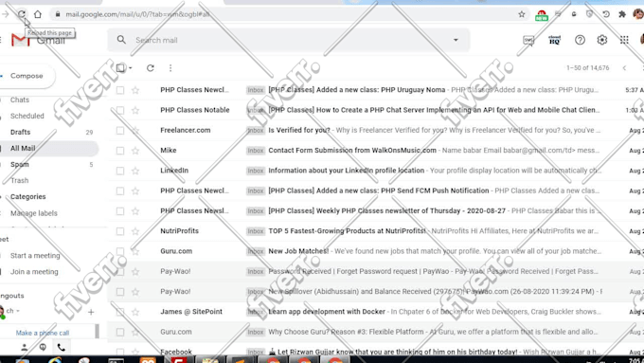Open Gmail Support help icon
Screen dimensions: 644x363
[580, 40]
